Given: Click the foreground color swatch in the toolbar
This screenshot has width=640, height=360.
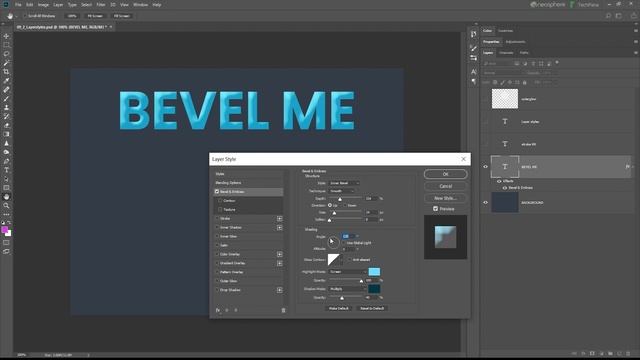Looking at the screenshot, I should click(4, 230).
